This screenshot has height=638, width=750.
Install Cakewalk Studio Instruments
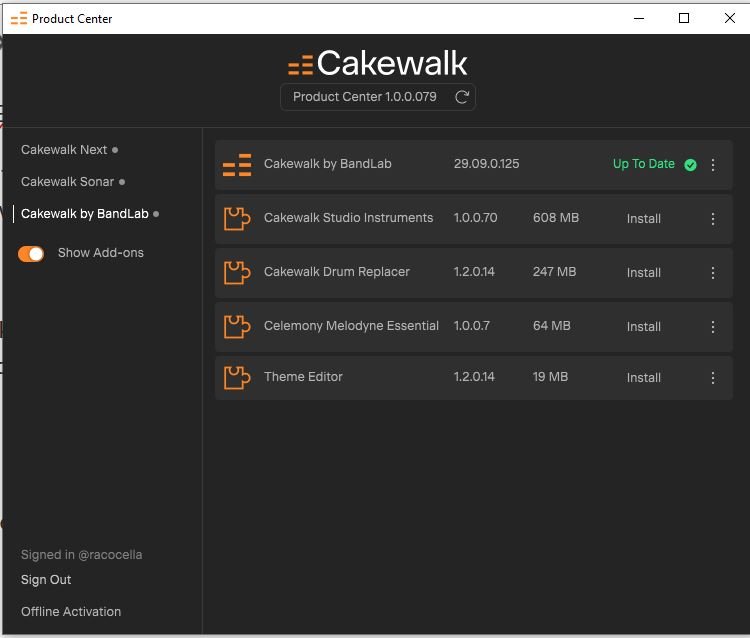tap(644, 219)
